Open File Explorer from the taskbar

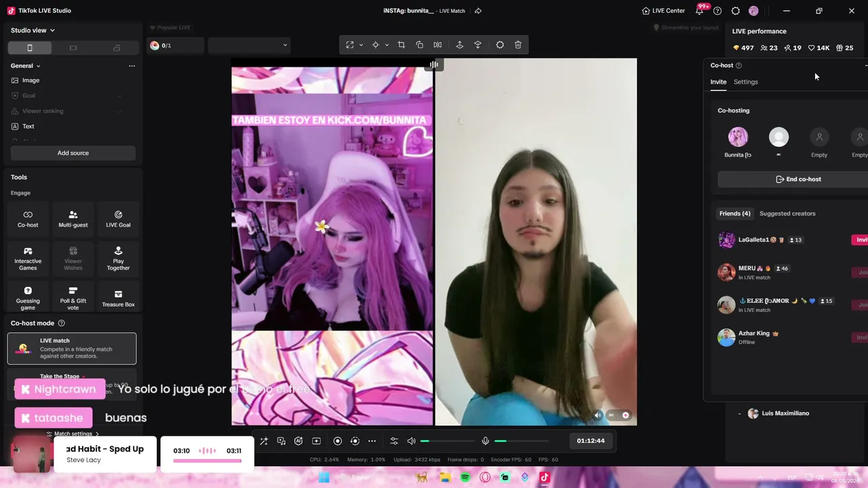445,477
